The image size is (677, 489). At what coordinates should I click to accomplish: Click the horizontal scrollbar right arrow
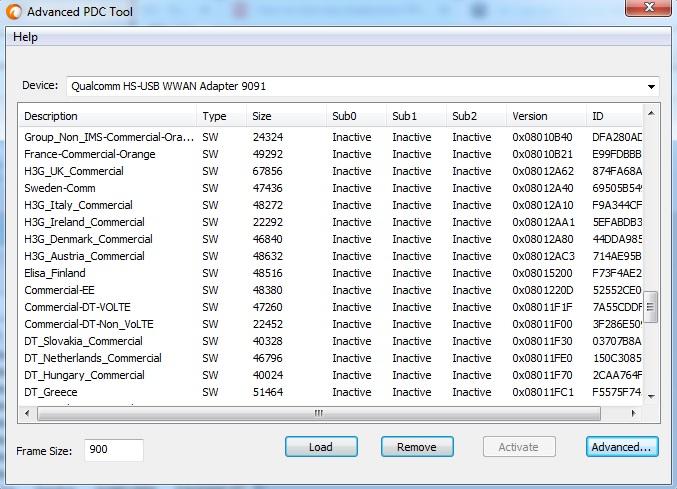636,412
